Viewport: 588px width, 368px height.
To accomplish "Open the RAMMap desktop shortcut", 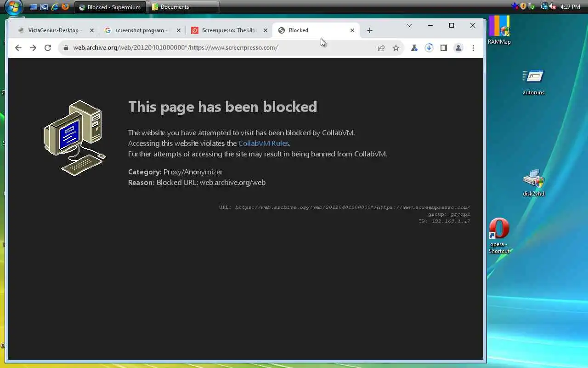I will click(x=499, y=30).
